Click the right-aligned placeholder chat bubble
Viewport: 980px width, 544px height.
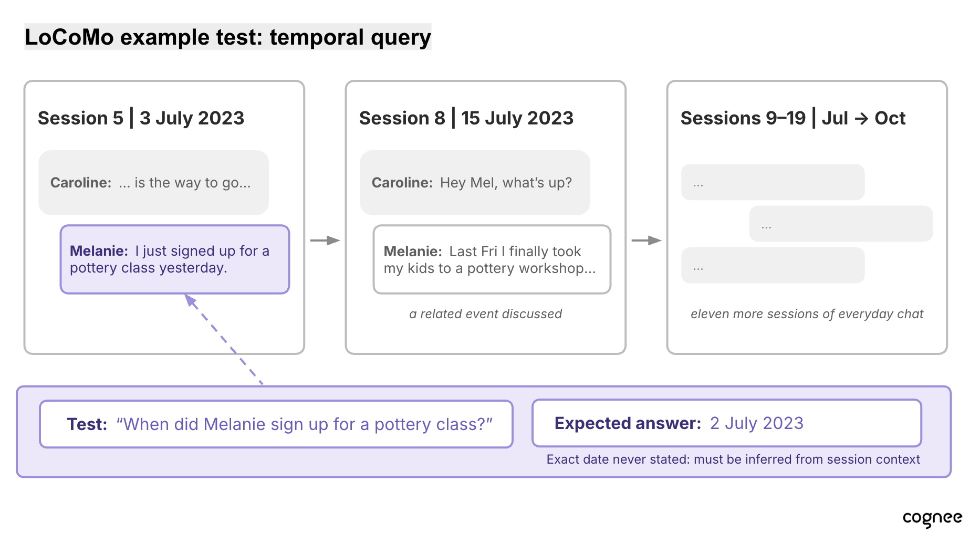pos(841,224)
